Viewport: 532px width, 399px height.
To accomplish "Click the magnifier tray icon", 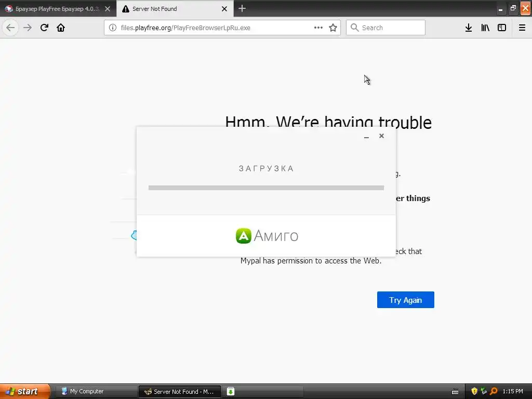I will [494, 391].
